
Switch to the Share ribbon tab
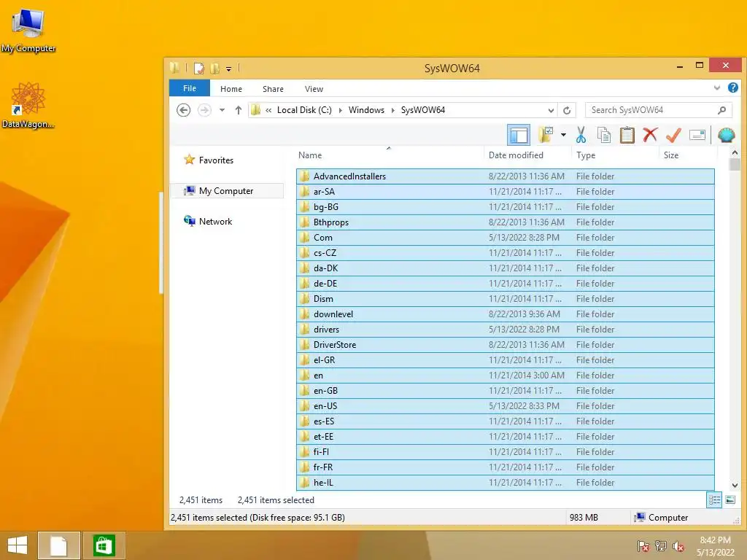click(273, 89)
